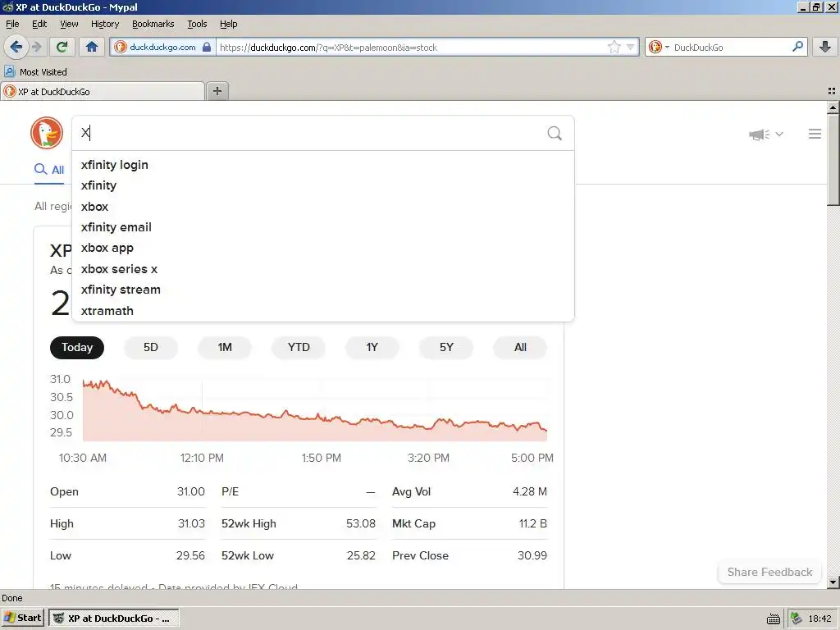Switch chart to 1Y range

(372, 347)
